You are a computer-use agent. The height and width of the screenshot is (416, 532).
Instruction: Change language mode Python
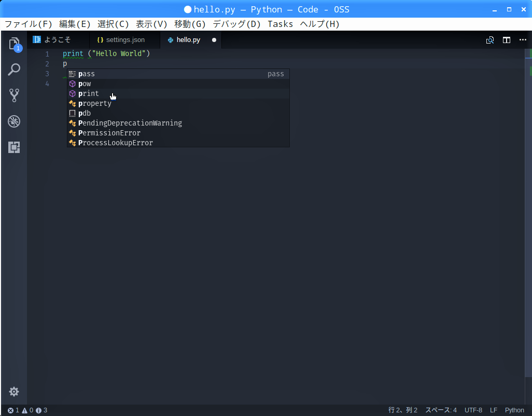pos(514,410)
